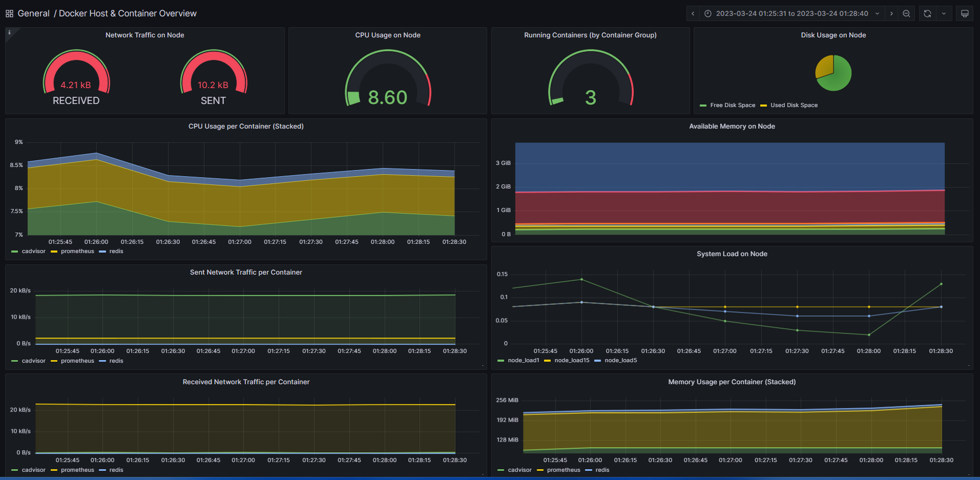Toggle Used Disk Space legend series
Viewport: 980px width, 480px height.
click(794, 105)
